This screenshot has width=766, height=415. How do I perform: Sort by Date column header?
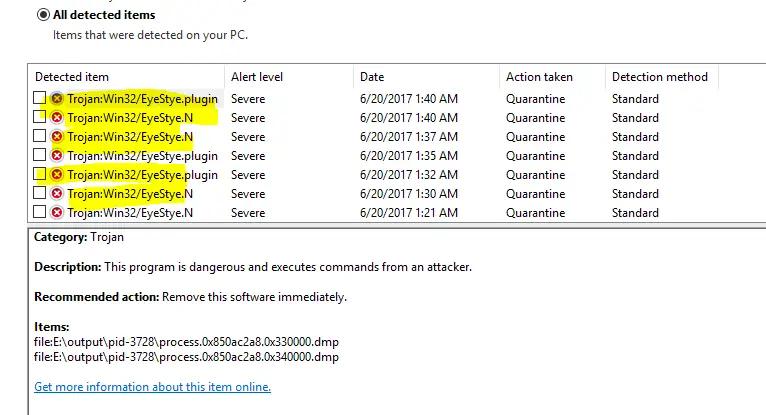tap(372, 77)
